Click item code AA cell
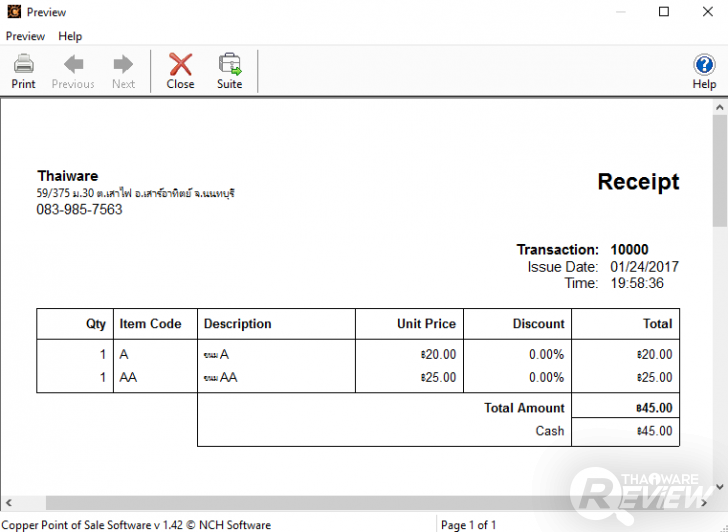Image resolution: width=728 pixels, height=532 pixels. click(128, 377)
